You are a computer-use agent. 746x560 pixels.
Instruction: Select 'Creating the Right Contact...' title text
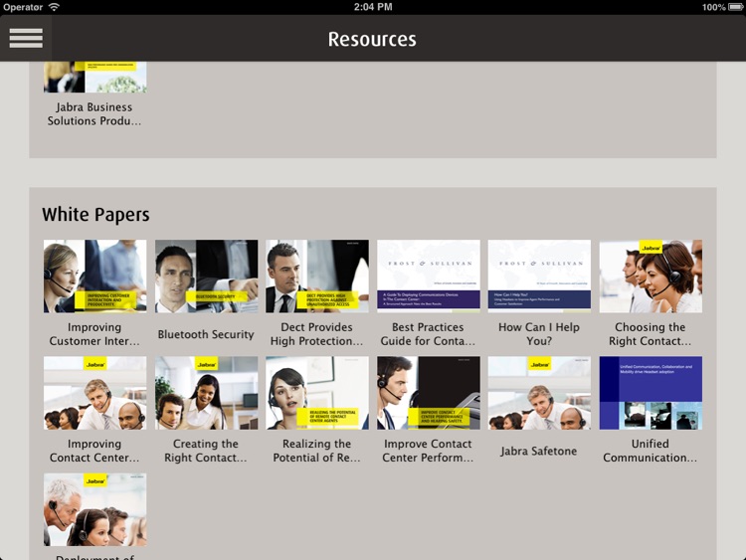pyautogui.click(x=206, y=451)
